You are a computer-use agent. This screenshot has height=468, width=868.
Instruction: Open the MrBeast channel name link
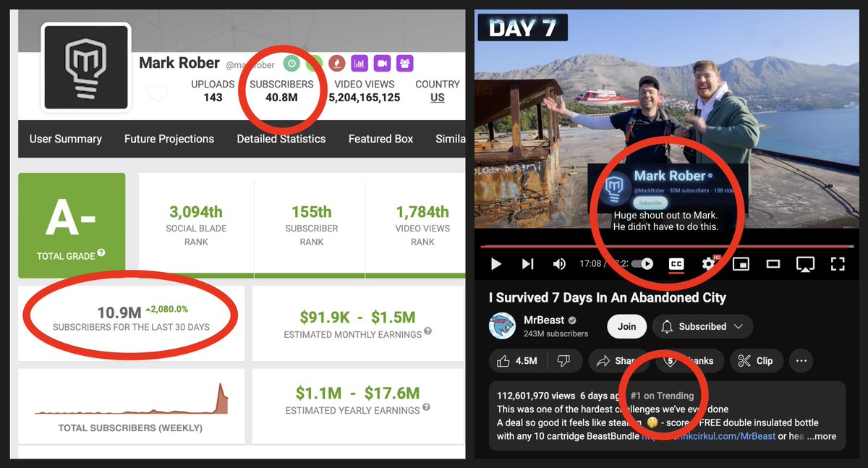545,320
